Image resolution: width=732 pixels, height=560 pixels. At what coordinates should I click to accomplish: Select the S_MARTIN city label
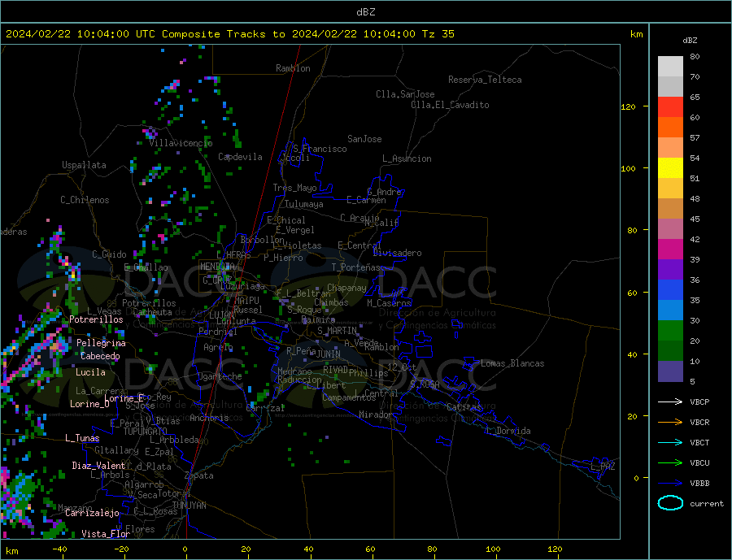tap(337, 331)
